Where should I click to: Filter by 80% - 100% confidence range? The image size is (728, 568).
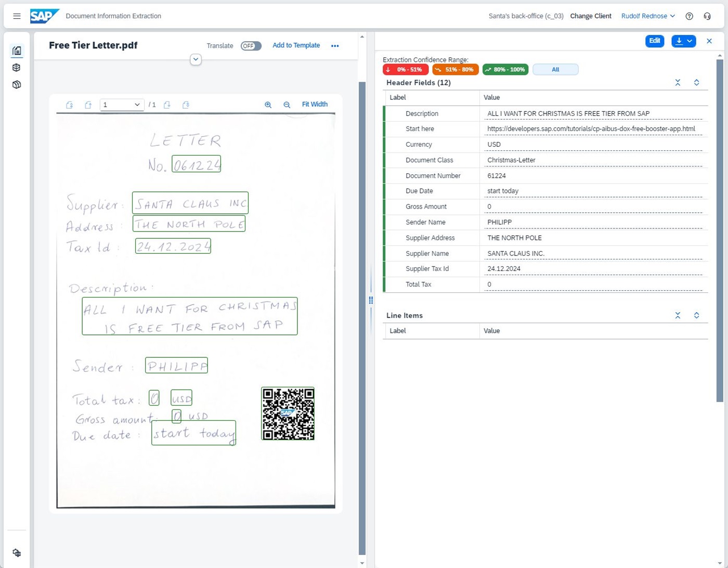coord(505,69)
